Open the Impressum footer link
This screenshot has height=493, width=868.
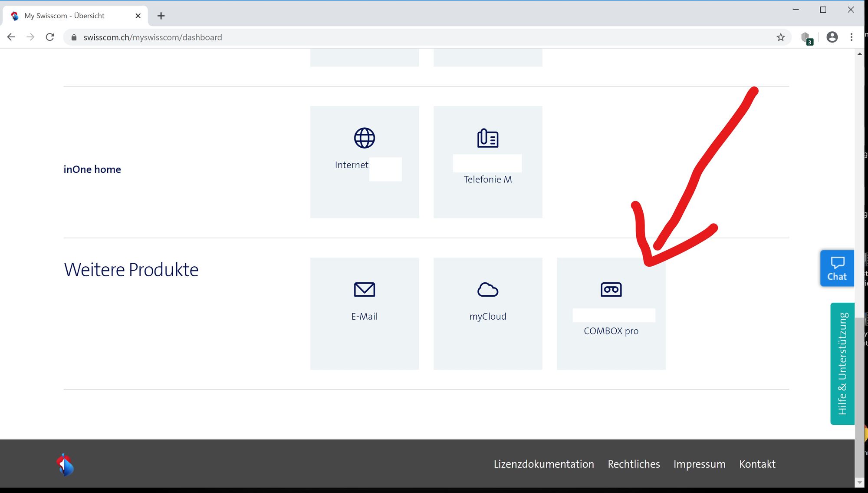tap(699, 464)
